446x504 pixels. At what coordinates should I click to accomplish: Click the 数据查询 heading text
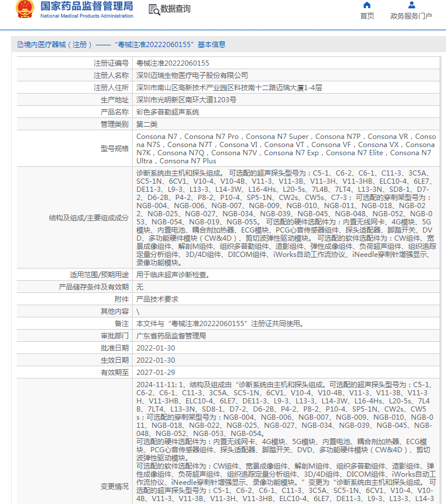click(175, 9)
